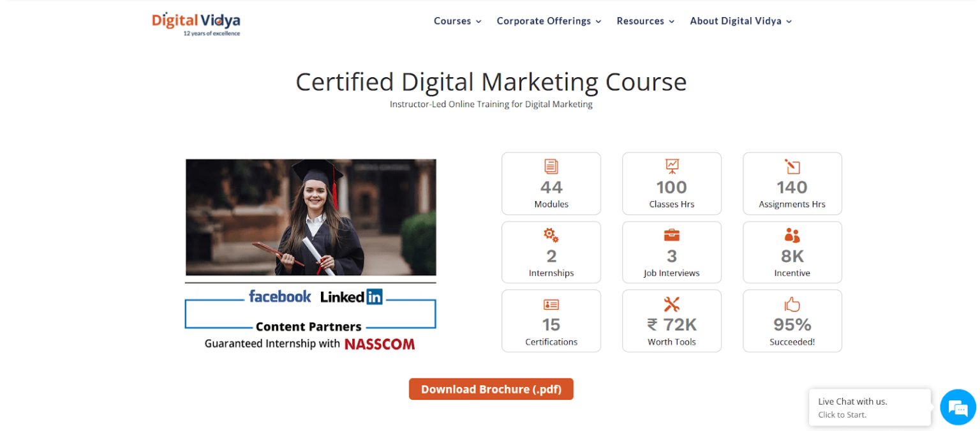Click the Worth Tools crossed-tools icon

tap(671, 305)
